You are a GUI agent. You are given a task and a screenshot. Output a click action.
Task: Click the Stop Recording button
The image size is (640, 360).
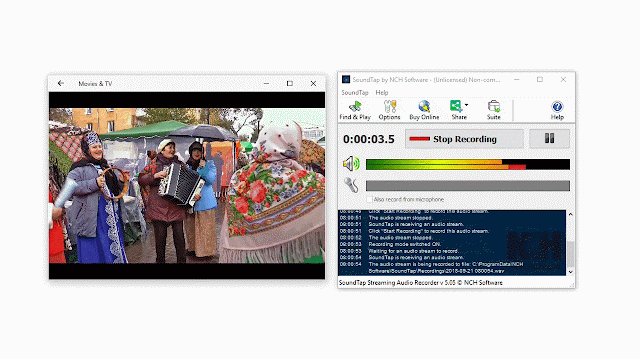coord(464,139)
